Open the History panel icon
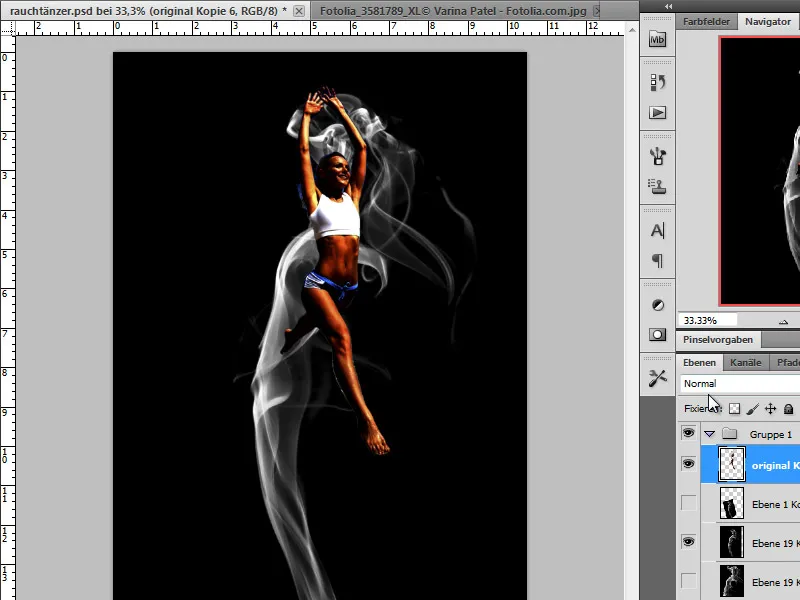800x600 pixels. 657,82
